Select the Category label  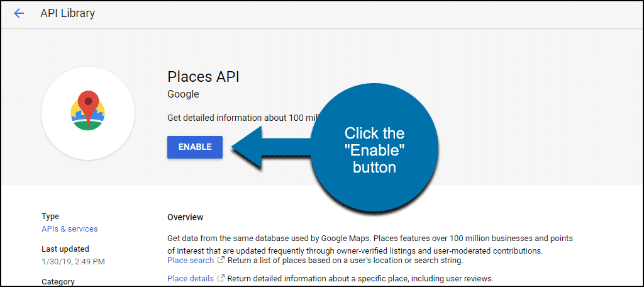[x=58, y=282]
